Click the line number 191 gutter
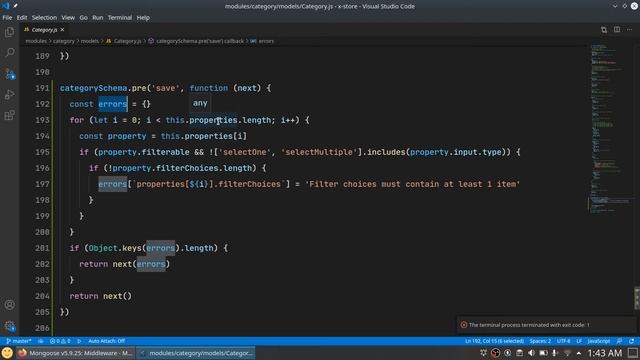This screenshot has width=640, height=360. [42, 88]
